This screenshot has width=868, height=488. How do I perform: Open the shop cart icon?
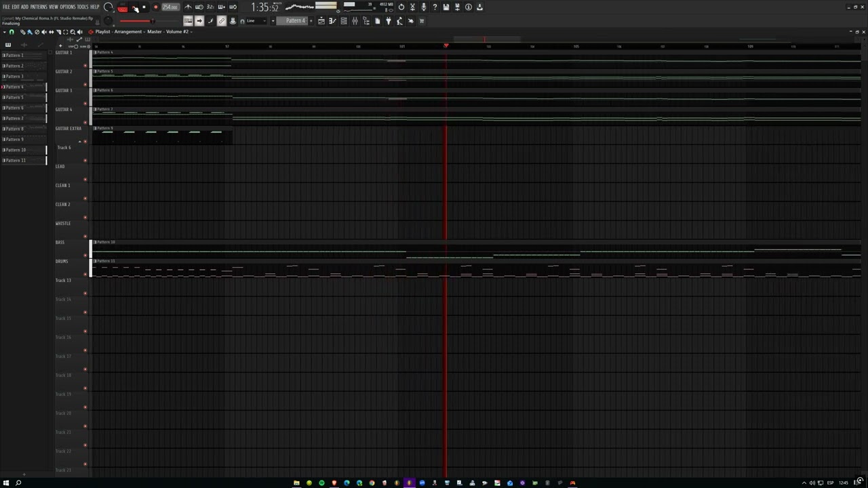(x=421, y=21)
